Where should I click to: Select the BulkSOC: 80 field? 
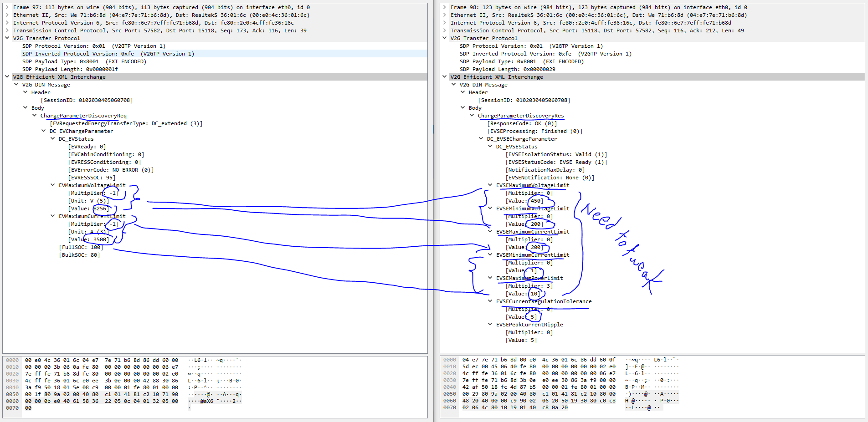tap(79, 255)
